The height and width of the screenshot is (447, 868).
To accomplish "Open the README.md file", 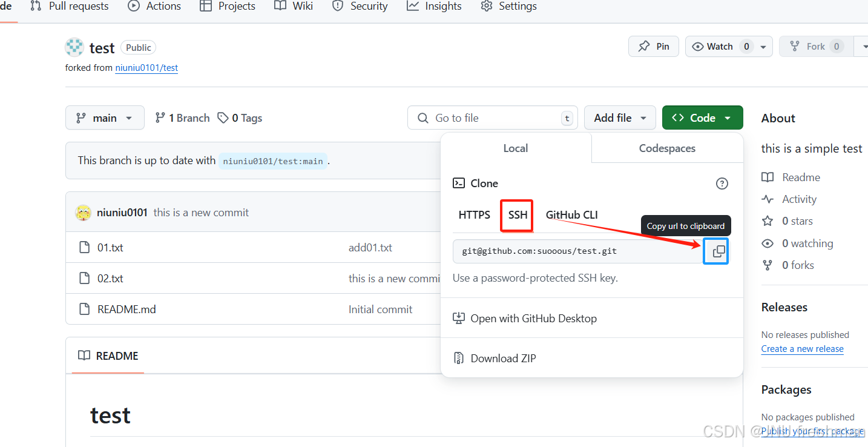I will click(127, 309).
